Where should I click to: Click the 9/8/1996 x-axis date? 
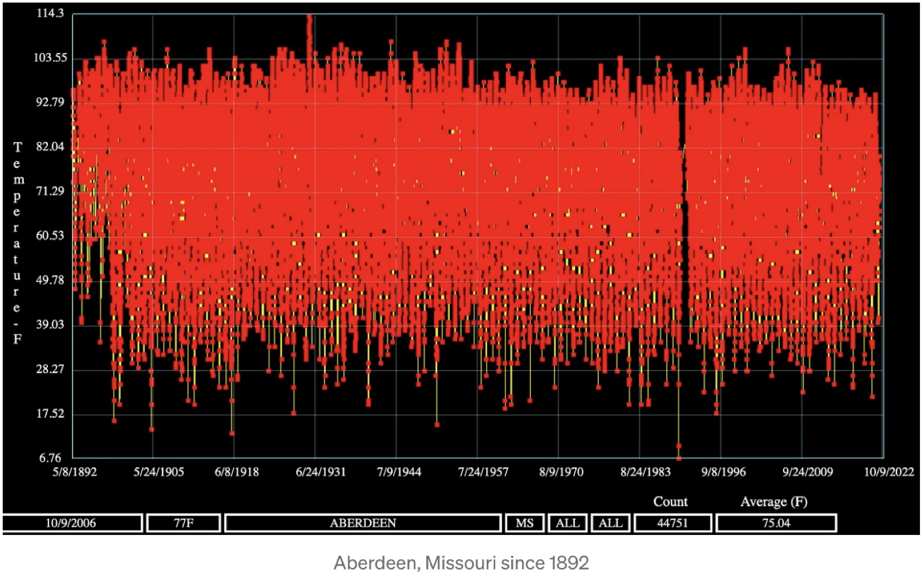click(724, 472)
